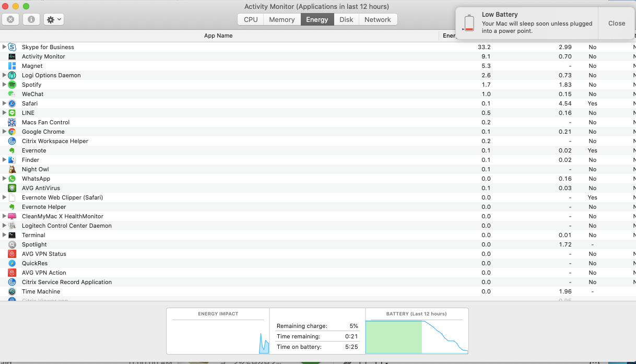Expand the Finder disclosure triangle
This screenshot has width=636, height=364.
5,160
